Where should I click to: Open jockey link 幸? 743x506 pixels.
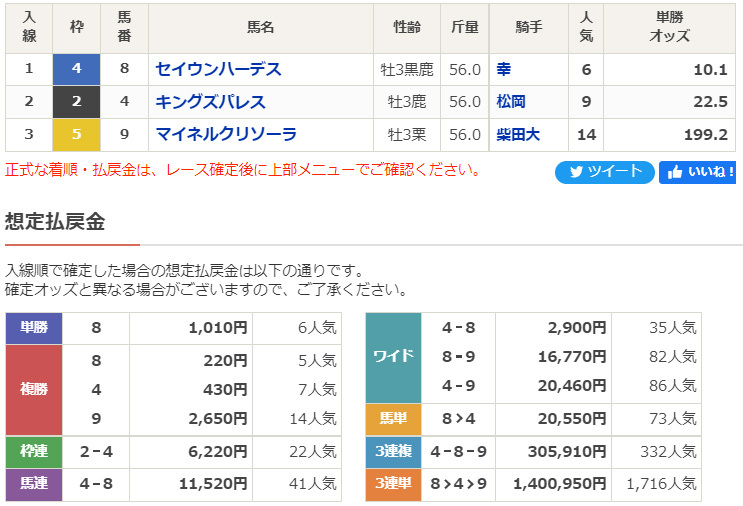pyautogui.click(x=504, y=69)
